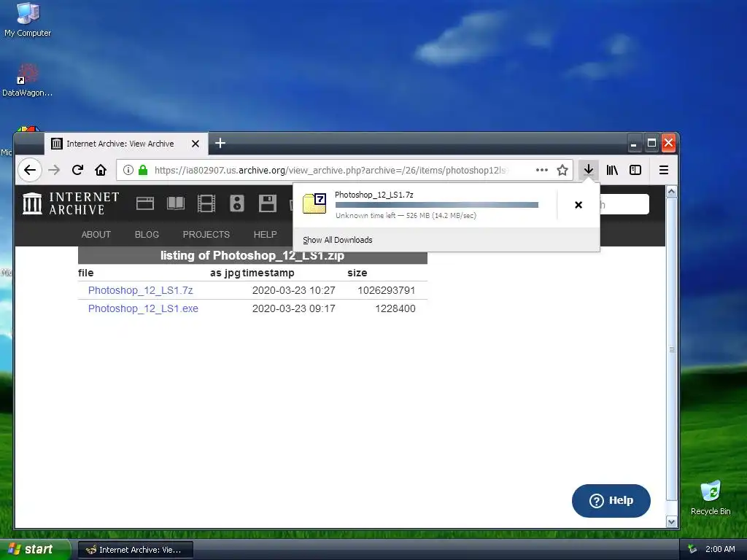Open the Windows start menu

[x=35, y=549]
